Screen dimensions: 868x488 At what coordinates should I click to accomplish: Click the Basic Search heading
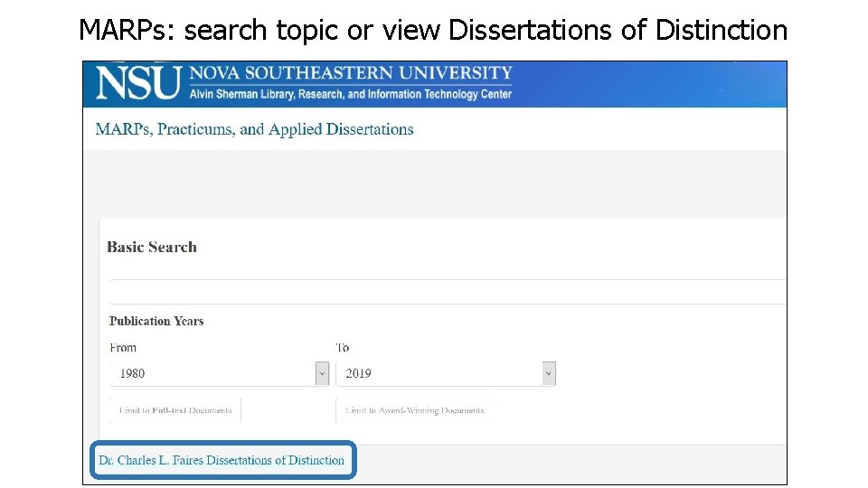tap(152, 247)
